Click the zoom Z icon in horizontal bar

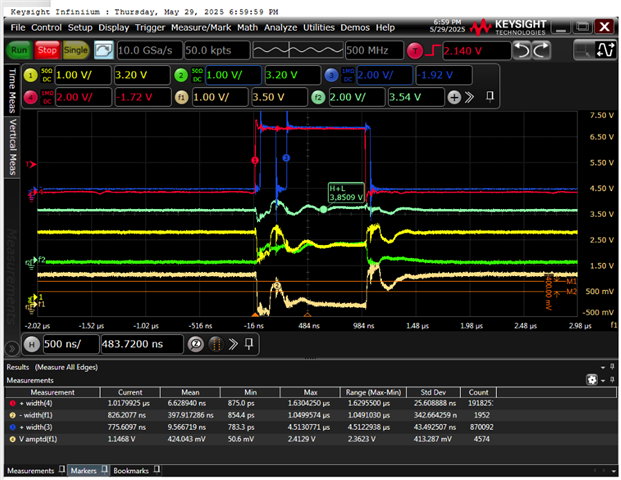tap(196, 344)
